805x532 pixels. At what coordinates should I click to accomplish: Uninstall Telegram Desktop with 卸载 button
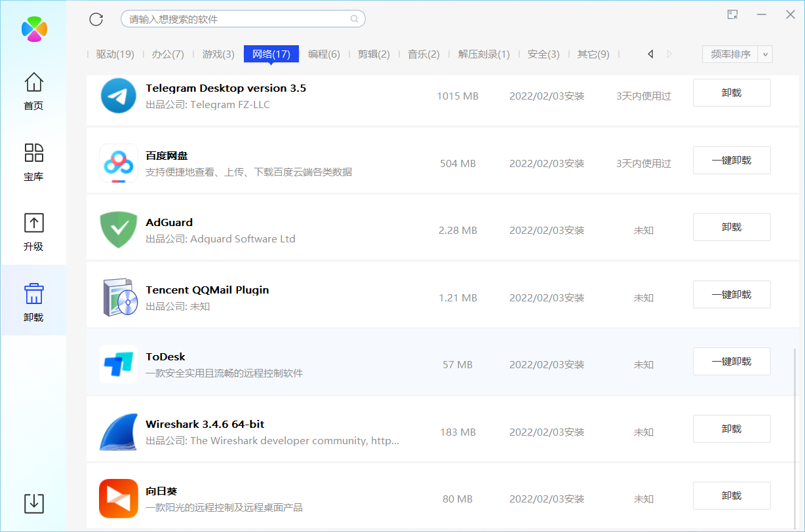click(732, 93)
